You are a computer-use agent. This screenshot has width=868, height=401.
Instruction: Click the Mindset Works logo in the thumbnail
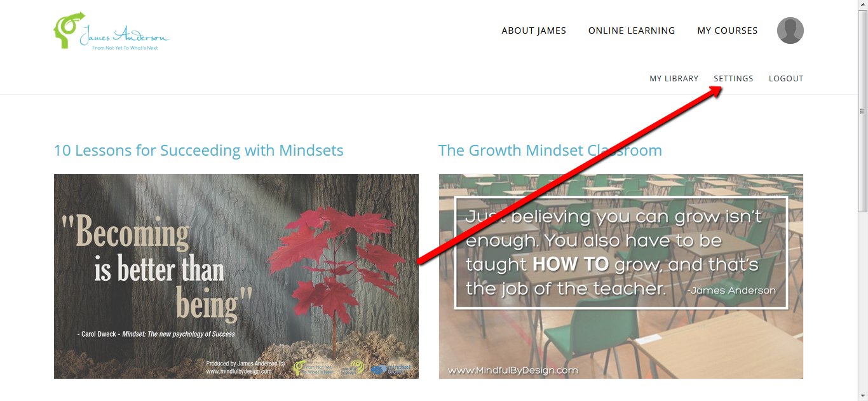point(391,369)
